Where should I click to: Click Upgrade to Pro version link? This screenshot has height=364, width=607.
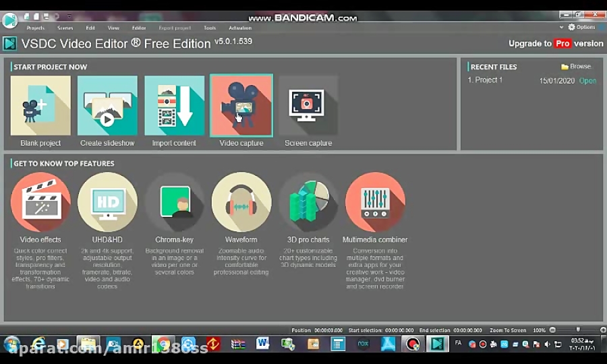(x=556, y=43)
